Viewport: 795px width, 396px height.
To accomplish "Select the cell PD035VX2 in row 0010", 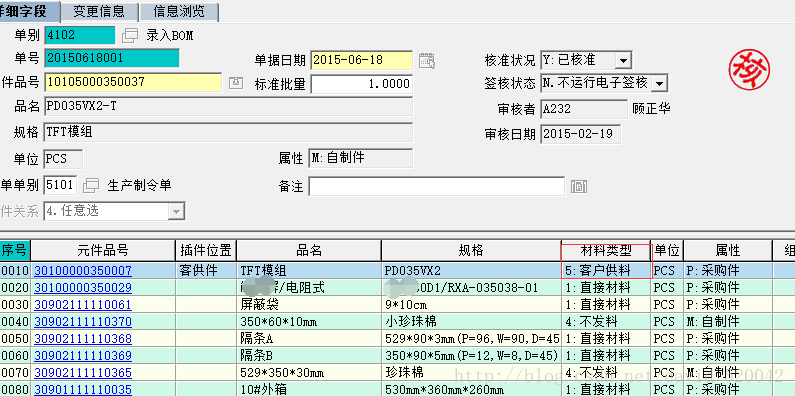I will [x=471, y=271].
